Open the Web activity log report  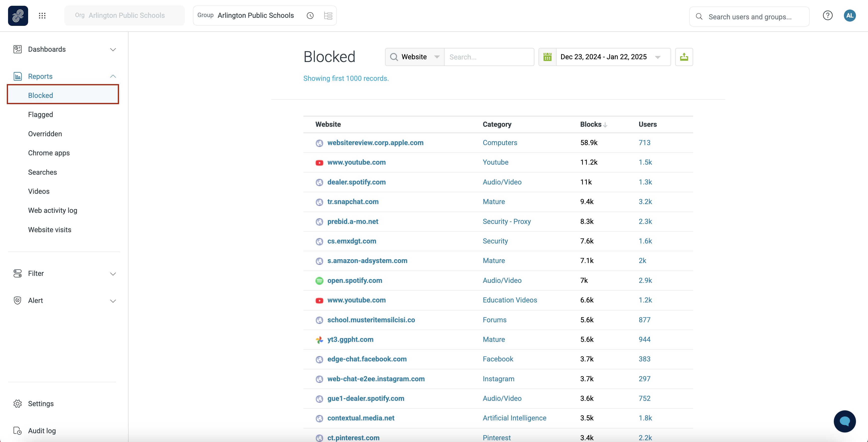coord(52,210)
